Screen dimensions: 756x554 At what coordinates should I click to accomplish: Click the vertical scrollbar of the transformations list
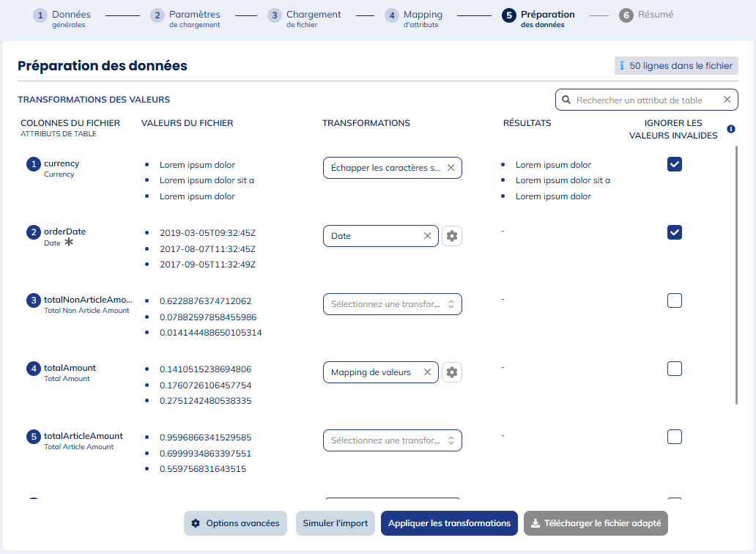[737, 275]
